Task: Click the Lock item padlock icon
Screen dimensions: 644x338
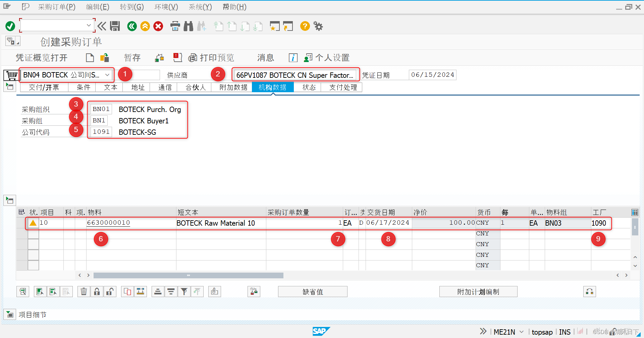Action: coord(97,292)
